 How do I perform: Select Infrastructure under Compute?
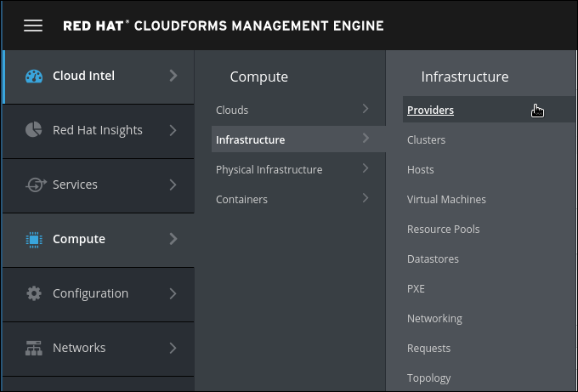point(298,139)
